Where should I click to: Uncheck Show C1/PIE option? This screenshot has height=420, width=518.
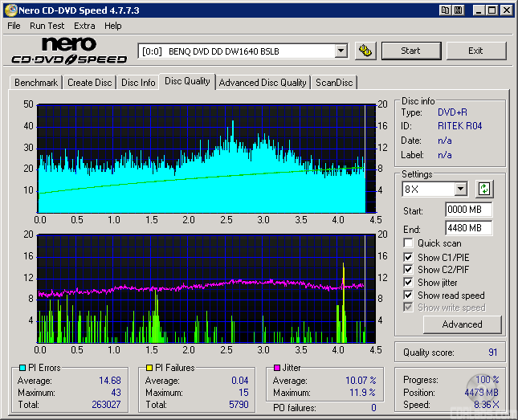coord(409,257)
